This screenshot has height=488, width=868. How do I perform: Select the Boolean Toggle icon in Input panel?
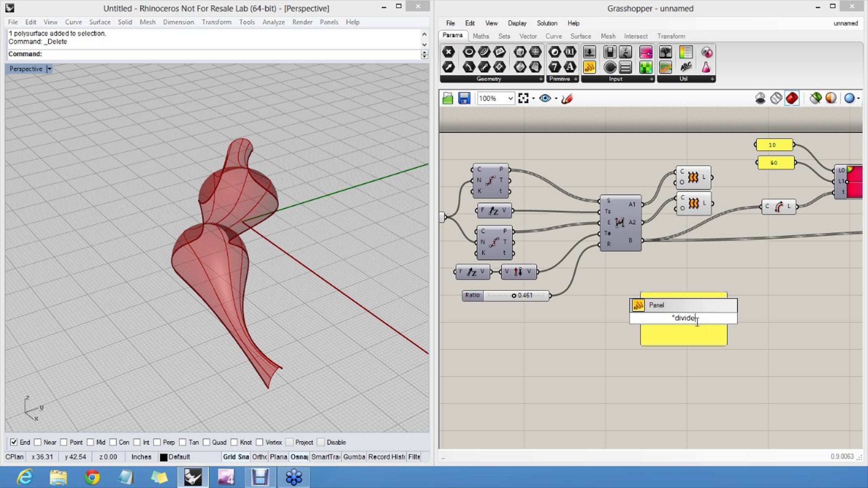click(x=610, y=52)
